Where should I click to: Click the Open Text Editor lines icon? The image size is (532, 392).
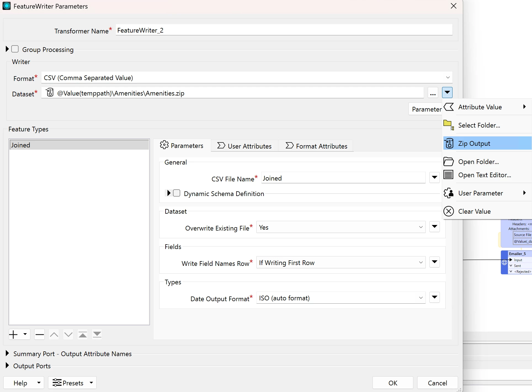[448, 175]
